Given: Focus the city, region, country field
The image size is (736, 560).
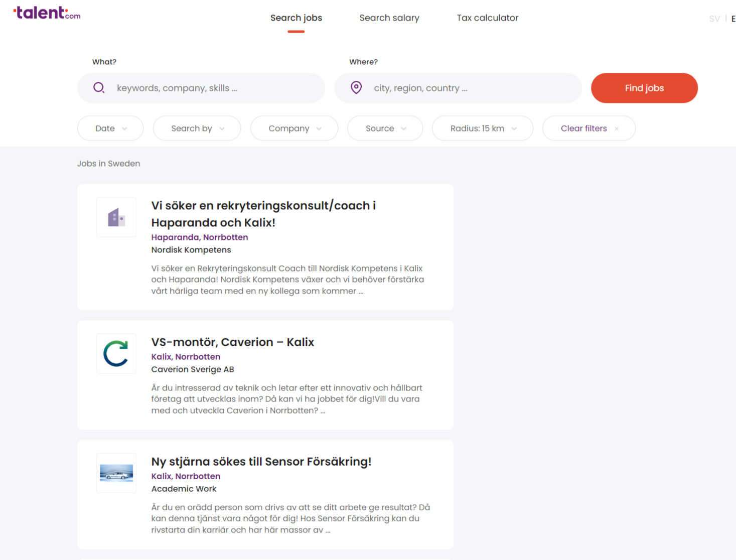Looking at the screenshot, I should [458, 88].
